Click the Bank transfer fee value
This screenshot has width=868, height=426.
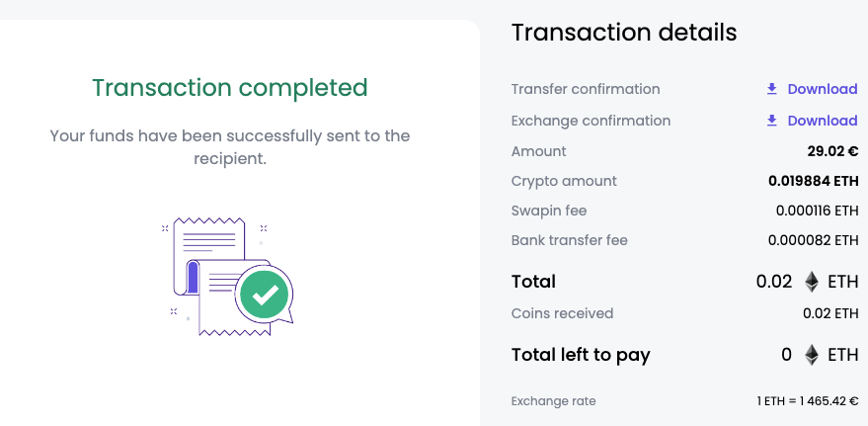pyautogui.click(x=814, y=240)
